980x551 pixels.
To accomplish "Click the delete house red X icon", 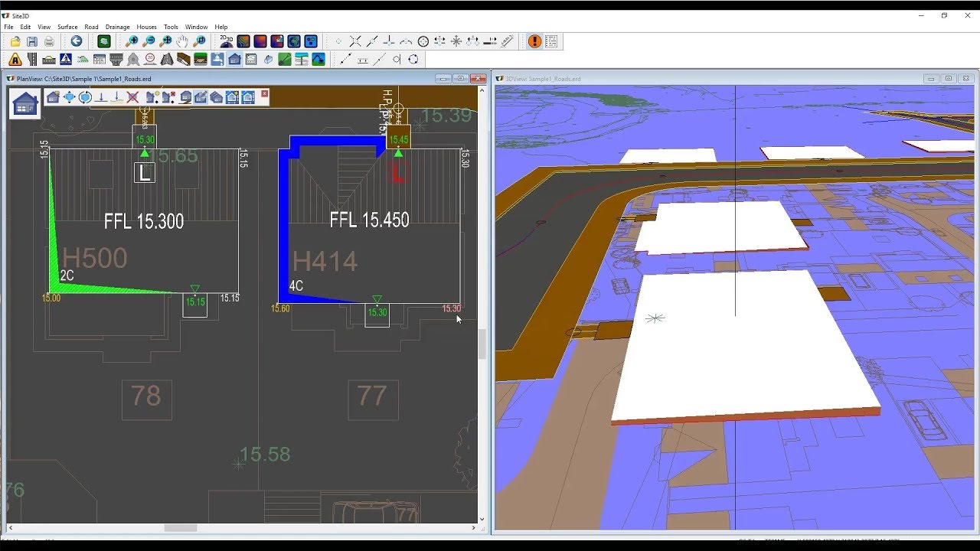I will tap(132, 97).
